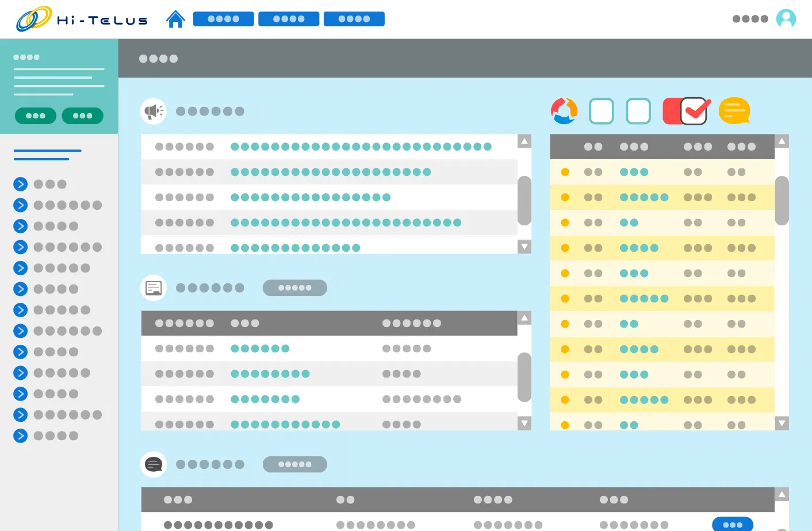Viewport: 812px width, 531px height.
Task: Select the first sidebar arrow icon at top
Action: coord(20,184)
